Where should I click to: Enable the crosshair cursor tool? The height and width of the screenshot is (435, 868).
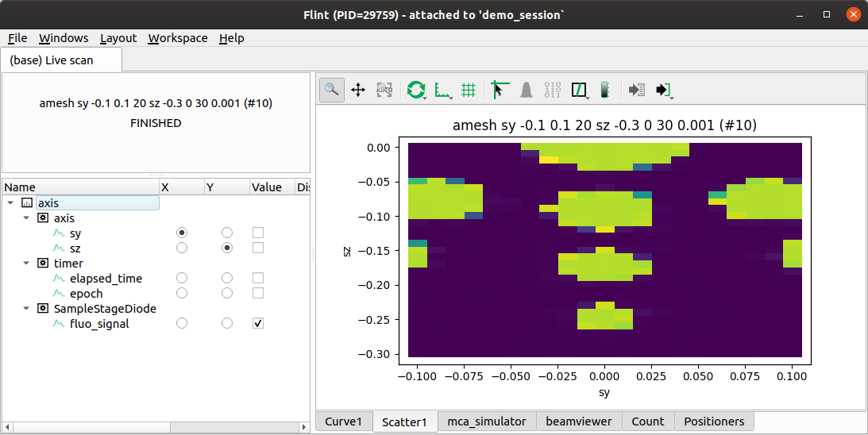point(500,90)
